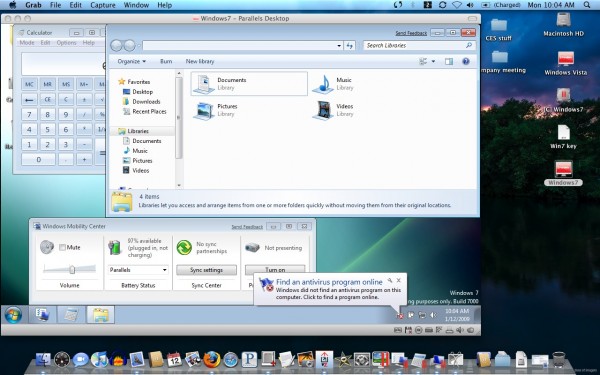Image resolution: width=600 pixels, height=375 pixels.
Task: Click the Sync settings button
Action: point(206,270)
